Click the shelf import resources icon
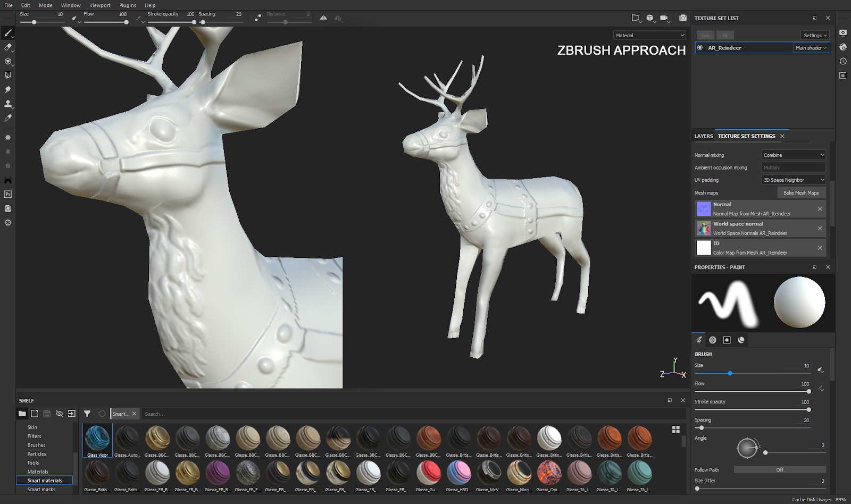 coord(72,414)
